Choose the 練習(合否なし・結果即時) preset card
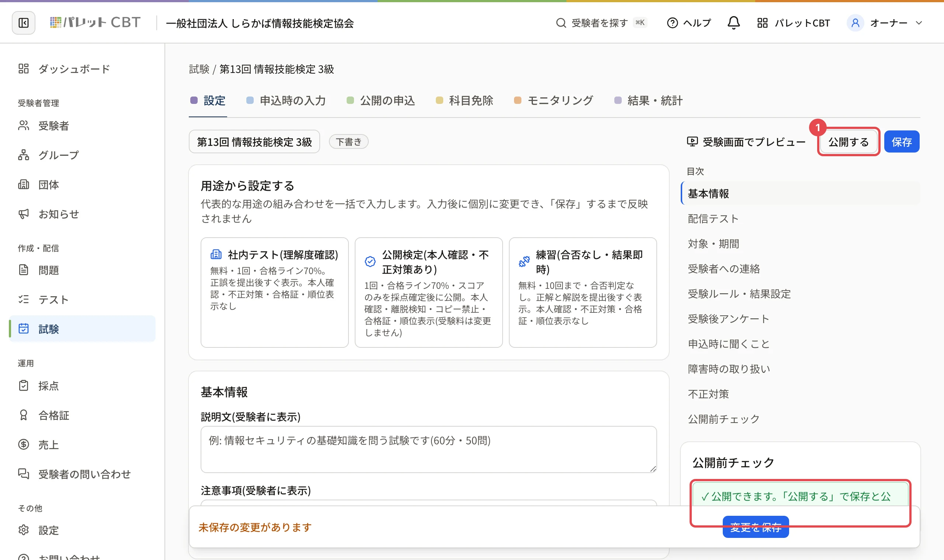This screenshot has width=944, height=560. pyautogui.click(x=583, y=293)
